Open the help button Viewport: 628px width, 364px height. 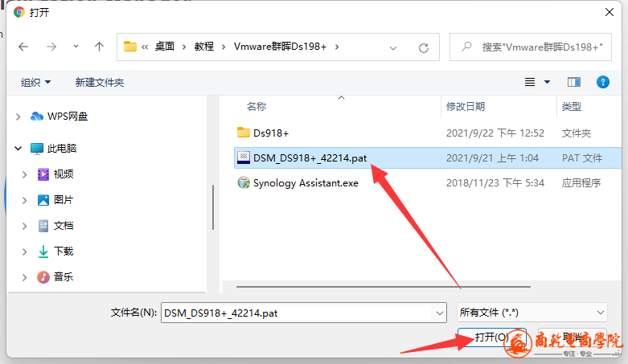pos(603,82)
